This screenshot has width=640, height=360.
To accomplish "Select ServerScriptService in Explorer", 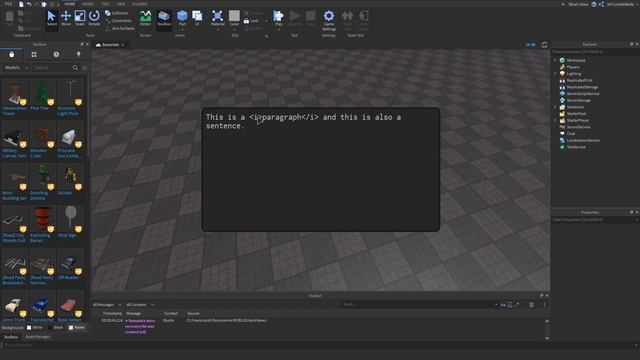I will point(583,94).
